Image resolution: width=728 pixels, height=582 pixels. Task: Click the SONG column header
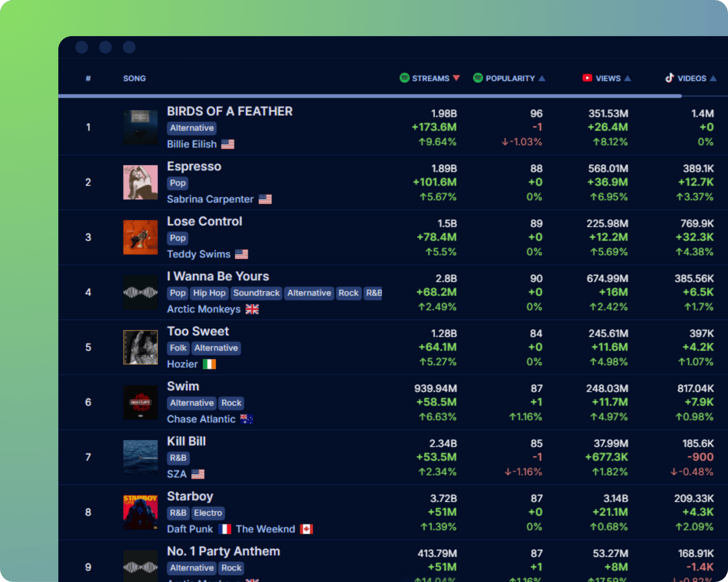134,78
